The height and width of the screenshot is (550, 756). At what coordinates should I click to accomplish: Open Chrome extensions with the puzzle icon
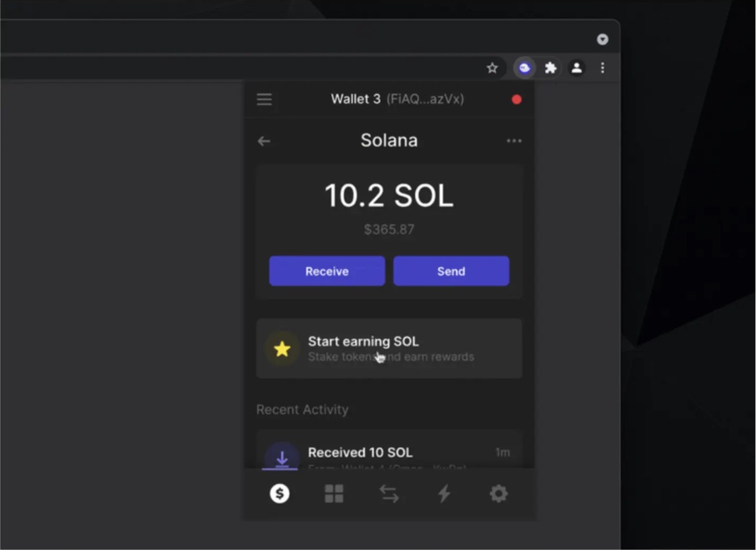550,67
